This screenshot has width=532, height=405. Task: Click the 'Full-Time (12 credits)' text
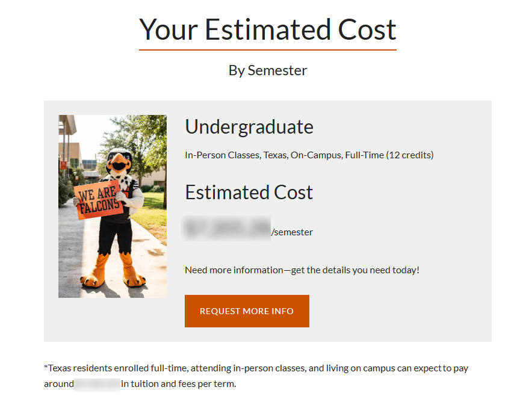(x=389, y=155)
